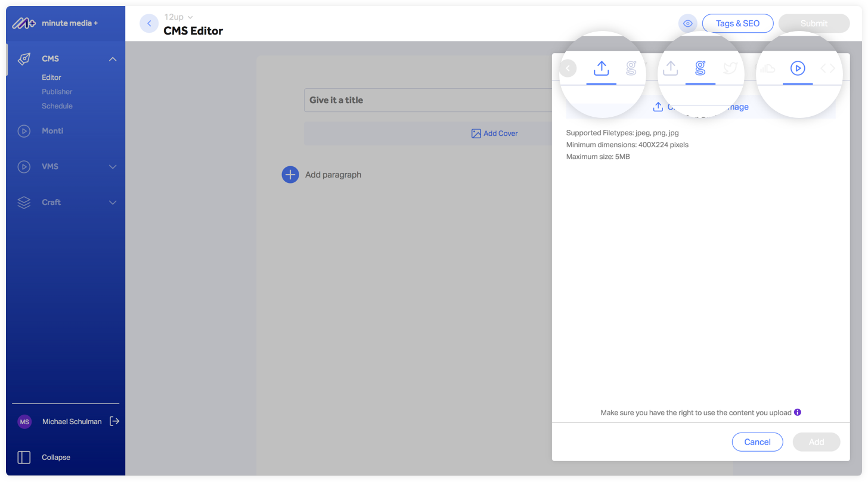The height and width of the screenshot is (482, 868).
Task: Toggle the eye preview button
Action: pyautogui.click(x=687, y=23)
